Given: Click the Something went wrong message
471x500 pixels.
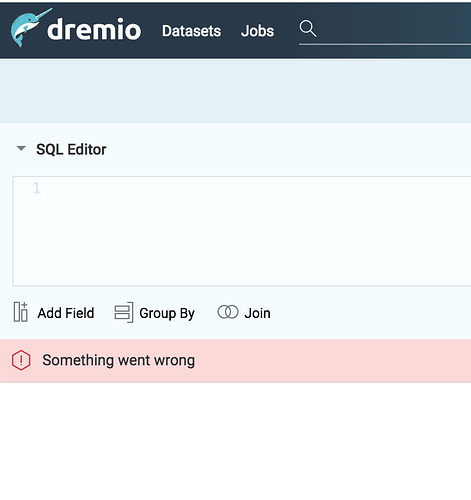Looking at the screenshot, I should (x=119, y=360).
